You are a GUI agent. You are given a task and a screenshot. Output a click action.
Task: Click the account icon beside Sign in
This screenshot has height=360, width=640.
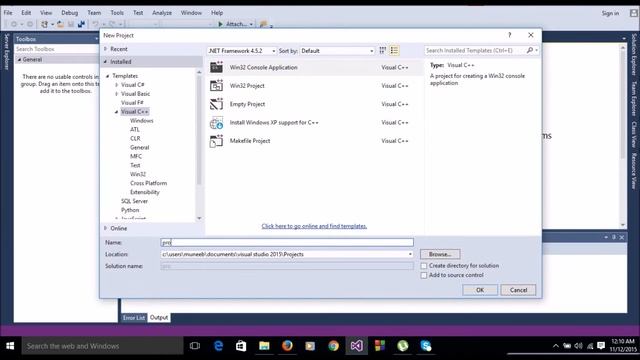[633, 13]
